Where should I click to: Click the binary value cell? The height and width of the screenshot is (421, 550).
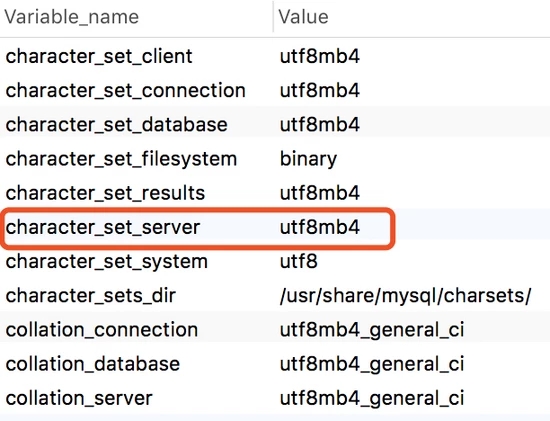pos(308,159)
